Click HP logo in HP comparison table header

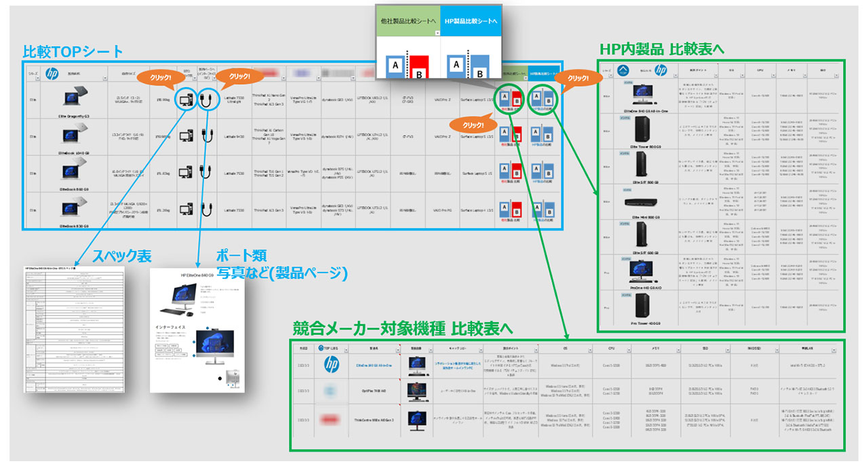tap(661, 70)
